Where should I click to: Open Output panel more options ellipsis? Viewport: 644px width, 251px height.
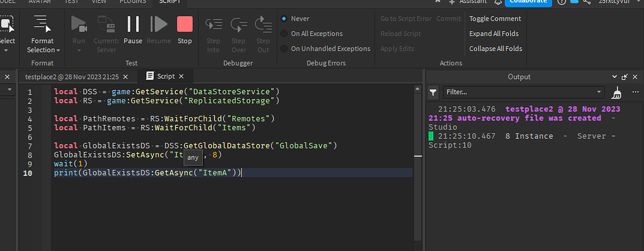point(635,92)
